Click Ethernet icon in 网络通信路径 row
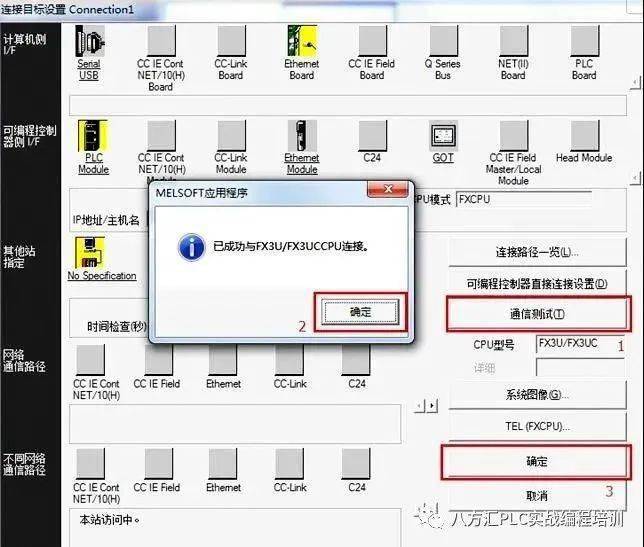 click(223, 360)
